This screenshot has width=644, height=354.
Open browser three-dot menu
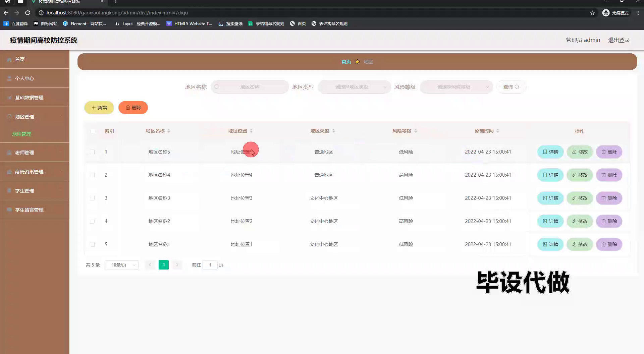[638, 13]
